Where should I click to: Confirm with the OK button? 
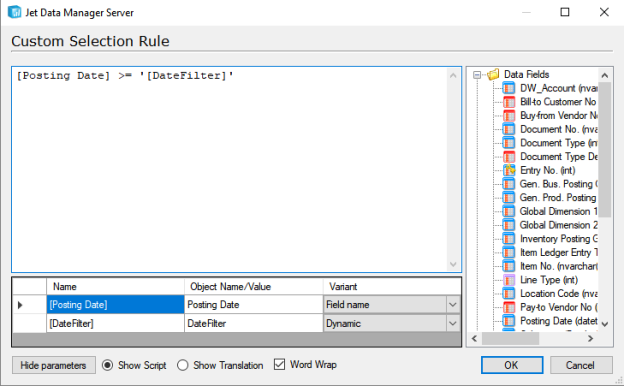point(512,365)
